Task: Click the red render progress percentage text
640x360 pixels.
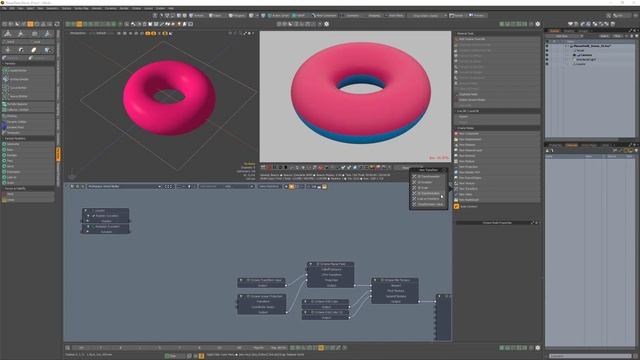Action: pos(439,158)
